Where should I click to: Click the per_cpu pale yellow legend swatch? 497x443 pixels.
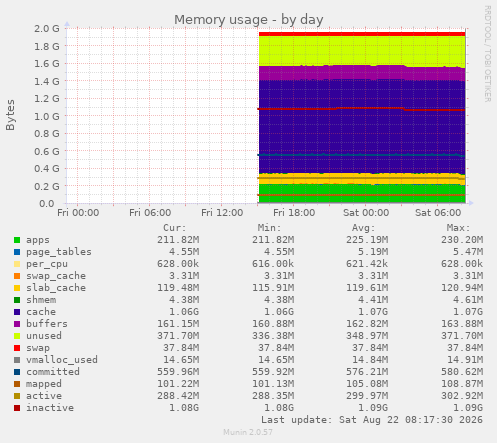(17, 264)
